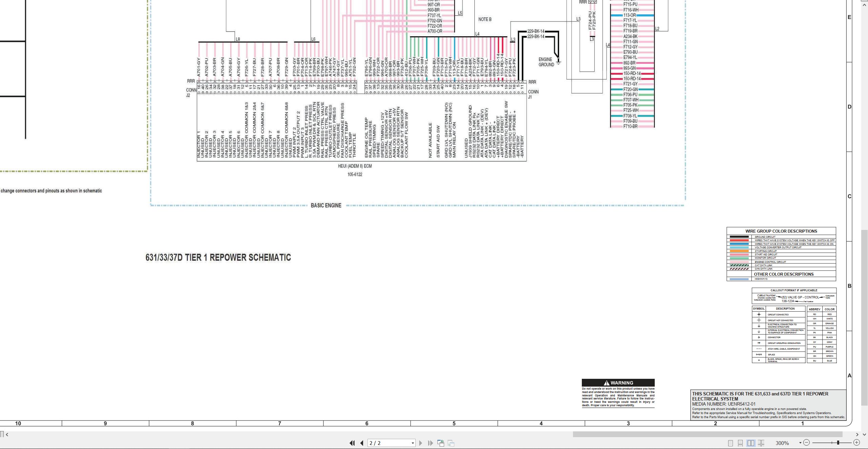The height and width of the screenshot is (449, 868).
Task: Click the 'ABBREV' table header
Action: [x=814, y=309]
